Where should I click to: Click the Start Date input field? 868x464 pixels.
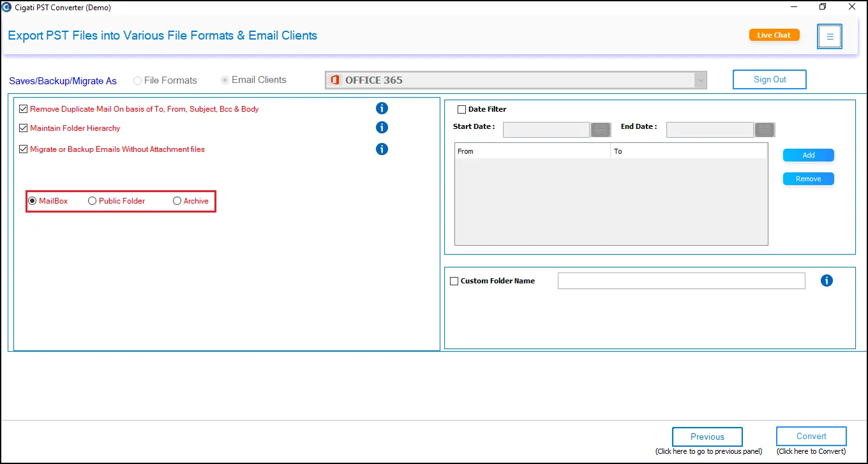pos(546,130)
